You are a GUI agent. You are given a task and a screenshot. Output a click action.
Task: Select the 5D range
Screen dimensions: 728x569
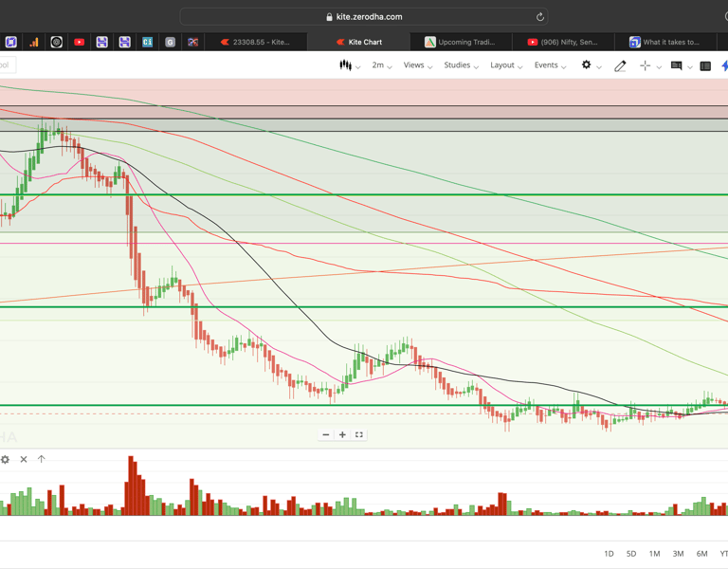point(631,554)
